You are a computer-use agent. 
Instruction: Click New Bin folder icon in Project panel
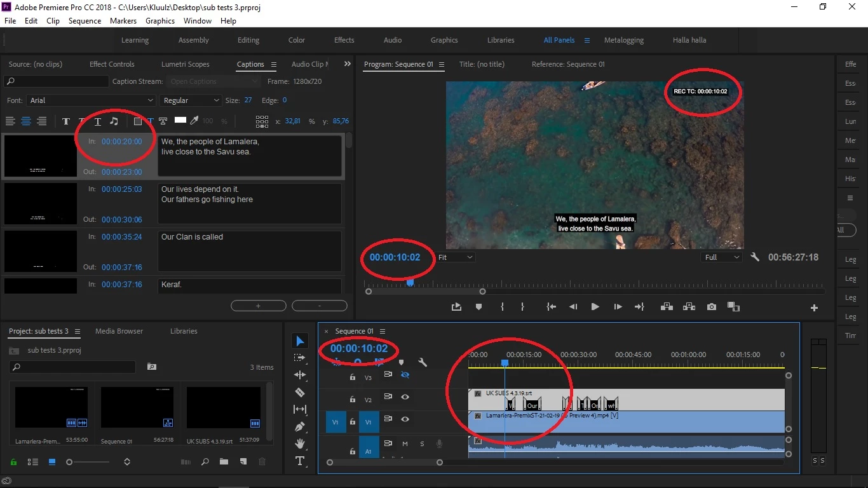pyautogui.click(x=224, y=462)
